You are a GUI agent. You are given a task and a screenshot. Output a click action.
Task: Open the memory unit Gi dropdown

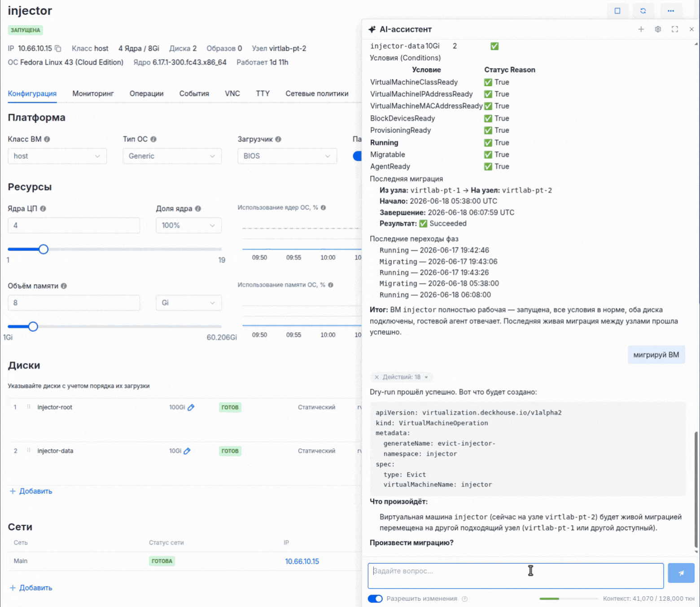point(188,303)
